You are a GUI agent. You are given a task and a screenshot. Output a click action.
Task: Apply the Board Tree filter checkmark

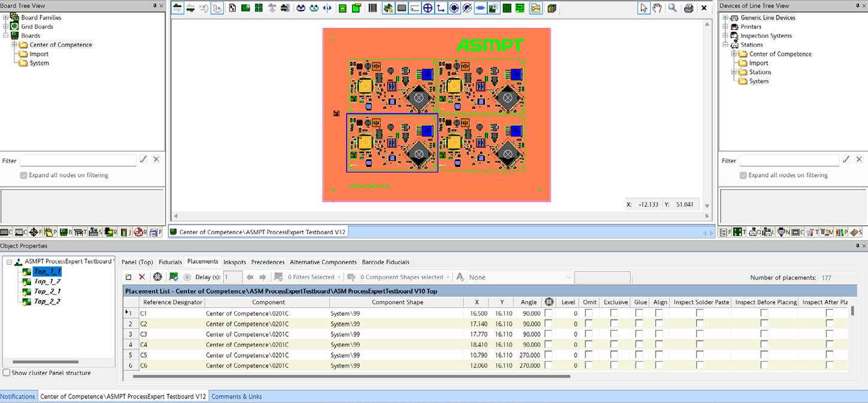pyautogui.click(x=143, y=159)
